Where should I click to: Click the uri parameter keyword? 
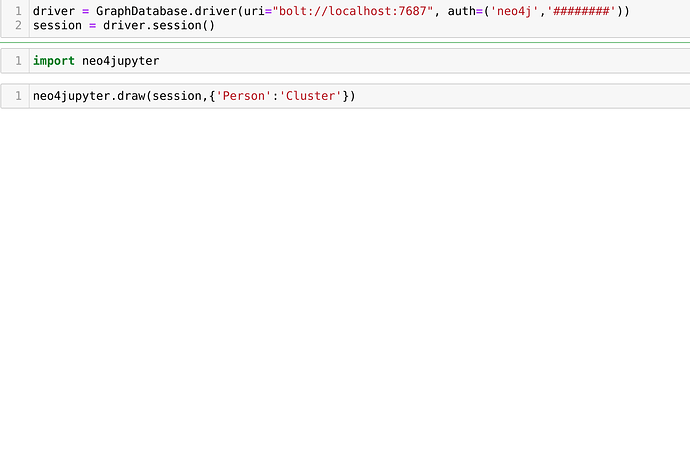pyautogui.click(x=254, y=11)
